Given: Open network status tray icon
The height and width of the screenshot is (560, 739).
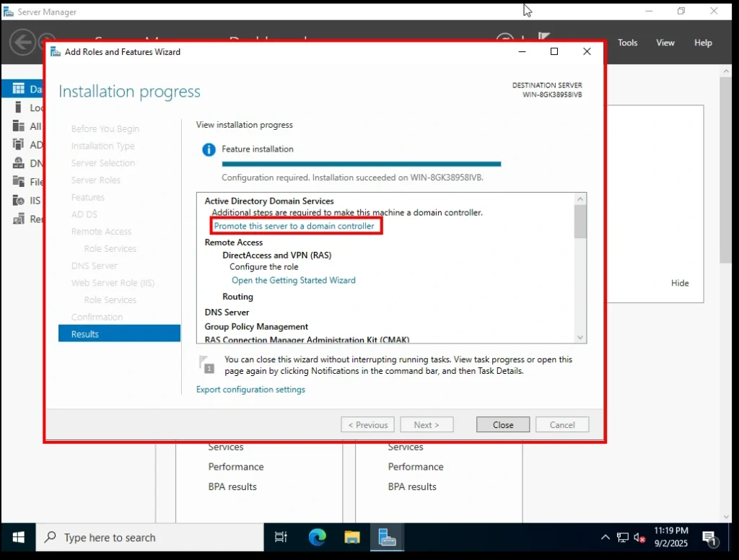Looking at the screenshot, I should pyautogui.click(x=623, y=537).
